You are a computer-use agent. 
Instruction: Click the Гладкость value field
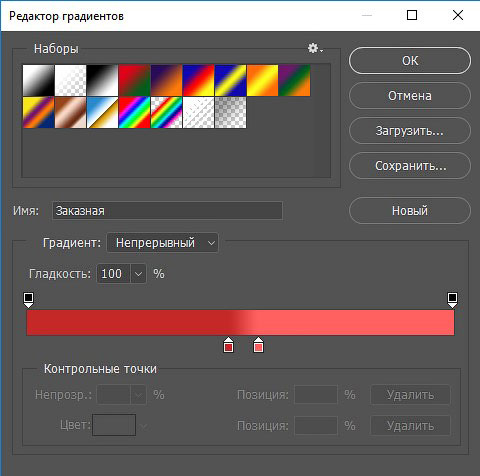(x=113, y=274)
